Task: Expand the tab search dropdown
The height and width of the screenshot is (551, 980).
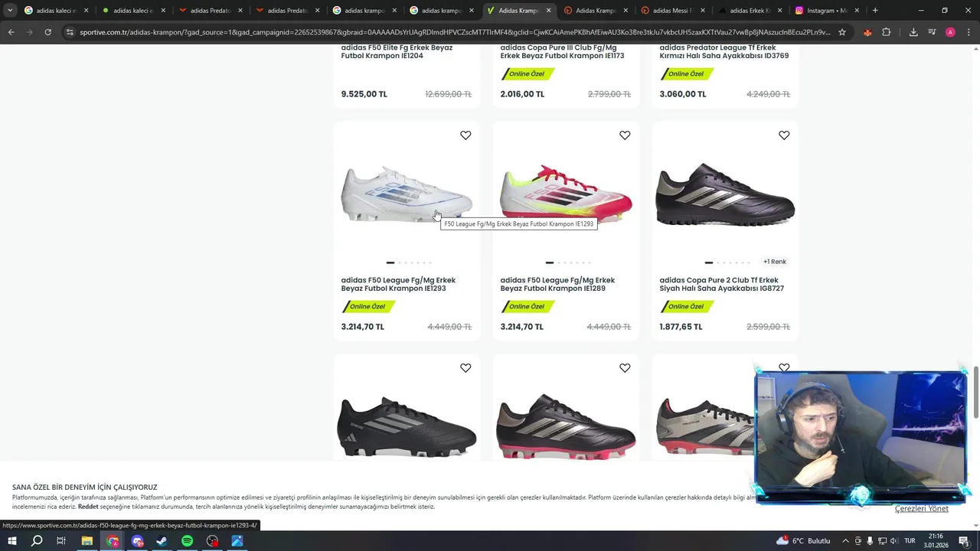Action: [10, 11]
